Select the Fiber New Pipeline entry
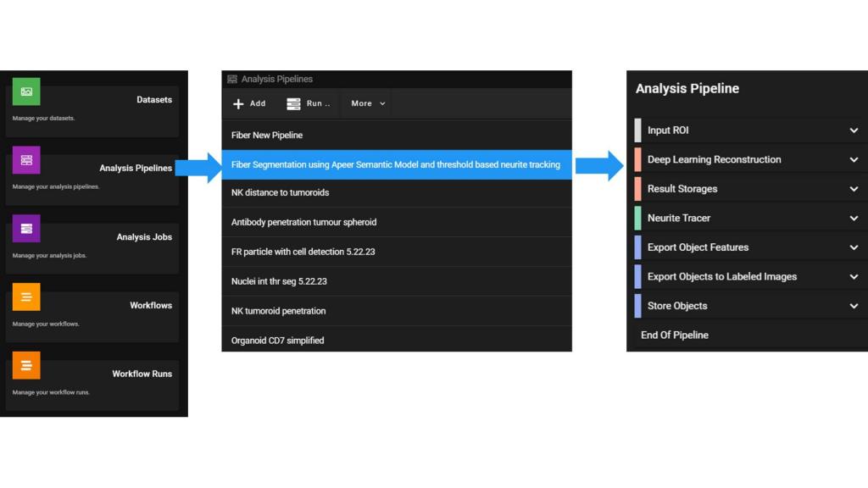Screen dimensions: 868x488 267,136
